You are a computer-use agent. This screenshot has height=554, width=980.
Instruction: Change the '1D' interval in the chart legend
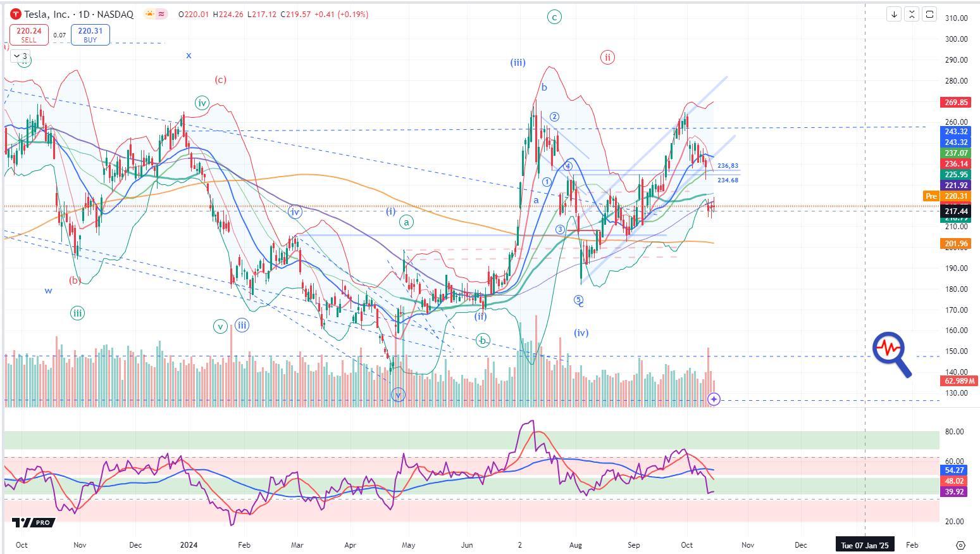[84, 14]
